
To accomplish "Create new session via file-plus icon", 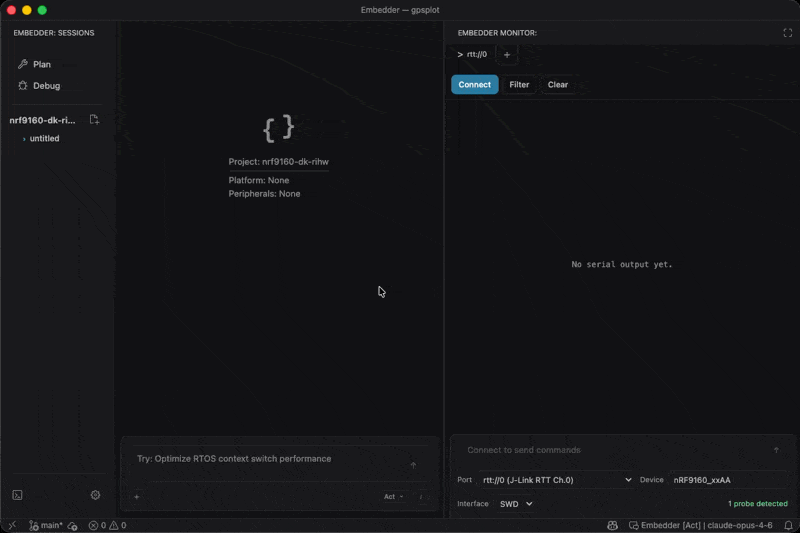I will (94, 120).
